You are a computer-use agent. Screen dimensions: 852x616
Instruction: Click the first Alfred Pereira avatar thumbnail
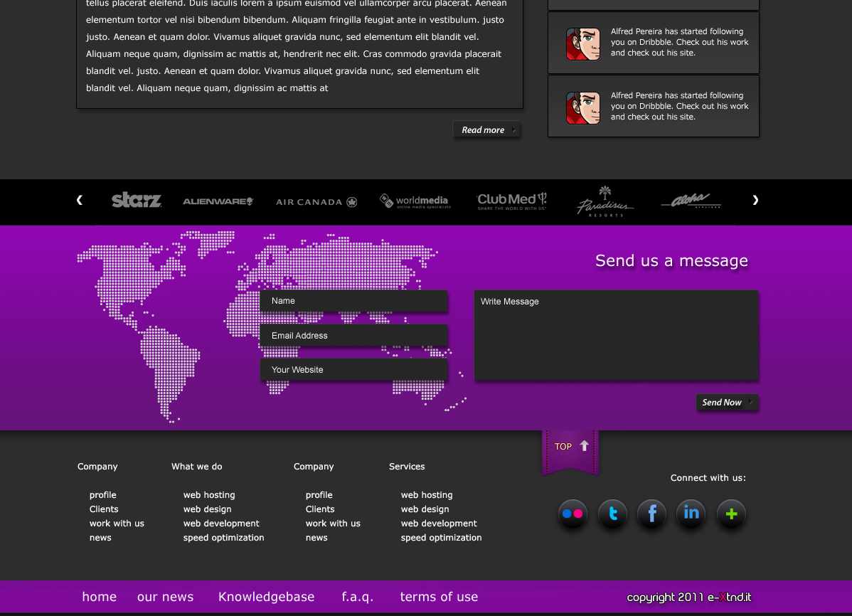coord(582,44)
